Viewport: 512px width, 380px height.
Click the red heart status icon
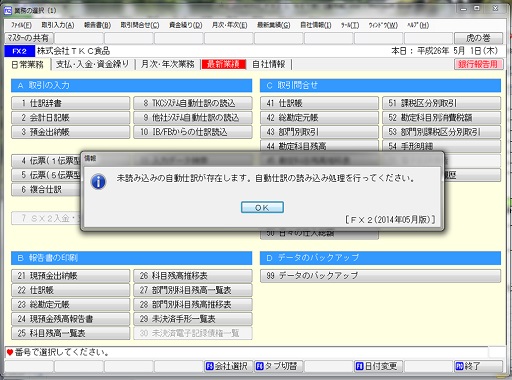[x=10, y=352]
